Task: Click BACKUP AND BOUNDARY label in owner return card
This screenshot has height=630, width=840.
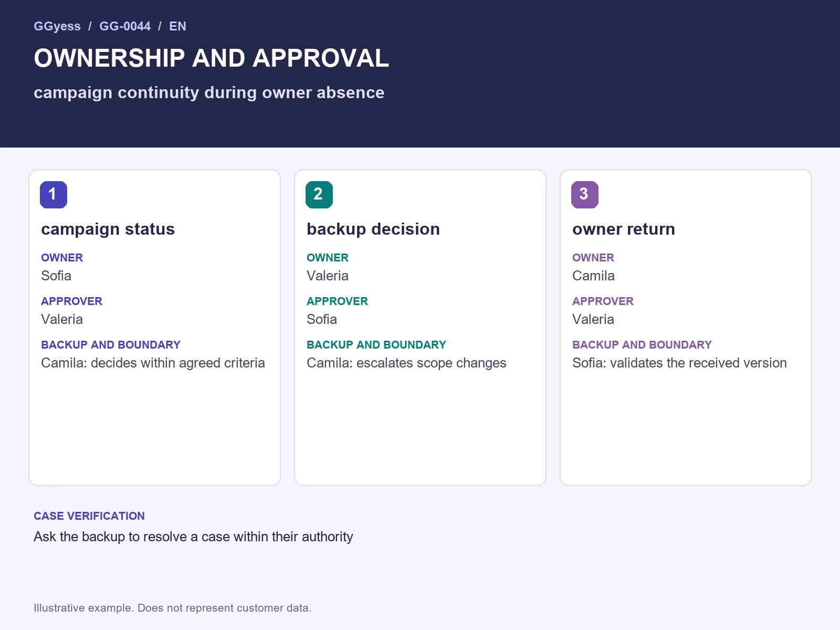Action: (642, 345)
